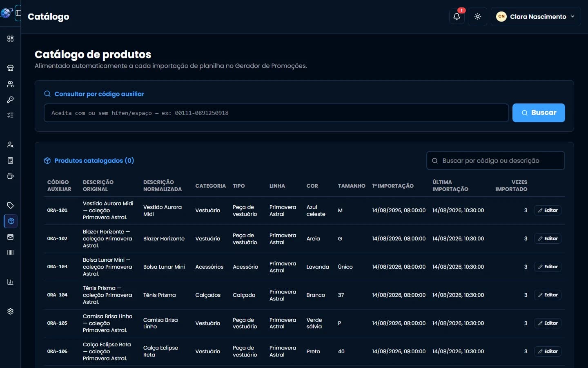Open the coffee cup icon in sidebar

click(x=11, y=176)
